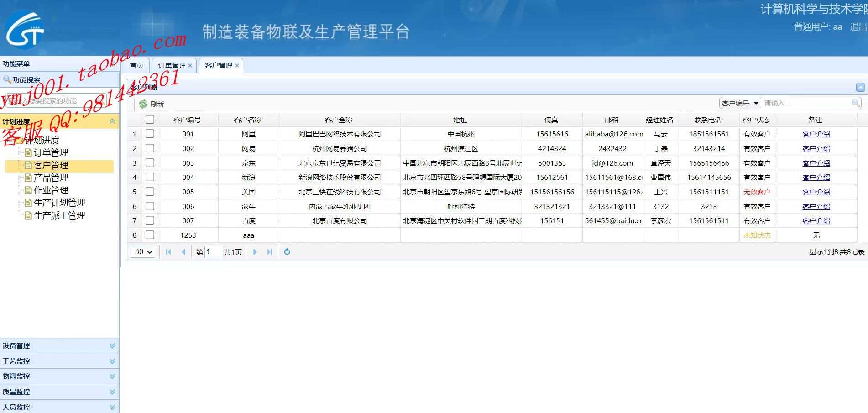The height and width of the screenshot is (413, 868).
Task: Sort by 客户编号 column header
Action: [x=187, y=120]
